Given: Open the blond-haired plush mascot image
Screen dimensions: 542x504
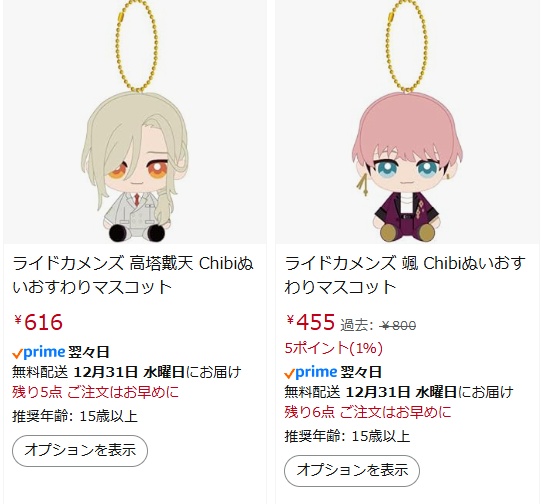Looking at the screenshot, I should (x=135, y=122).
